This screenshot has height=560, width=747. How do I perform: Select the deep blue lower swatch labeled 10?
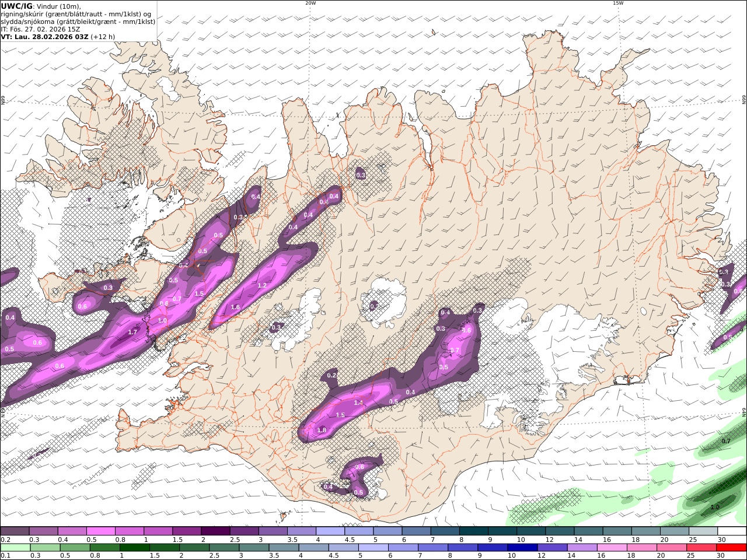tap(522, 547)
